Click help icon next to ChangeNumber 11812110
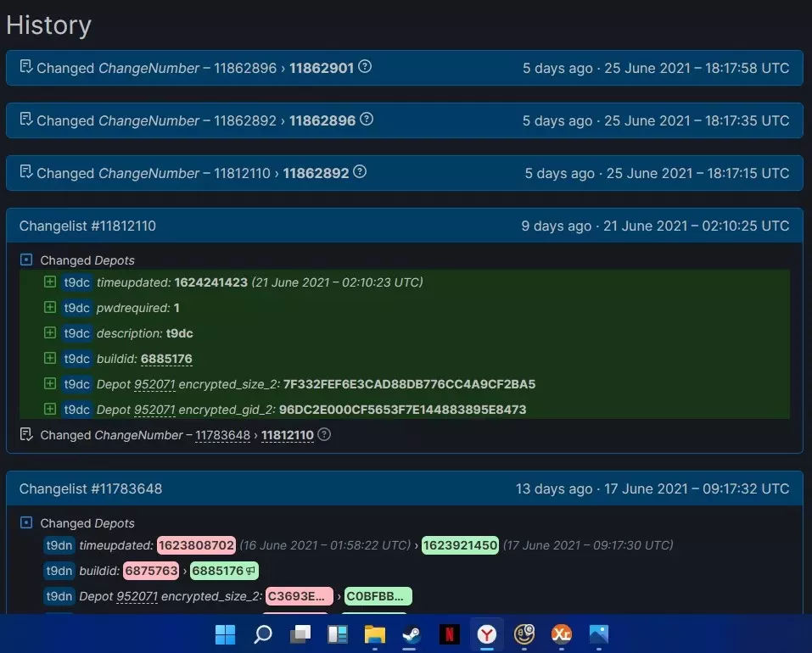This screenshot has height=653, width=812. coord(323,435)
